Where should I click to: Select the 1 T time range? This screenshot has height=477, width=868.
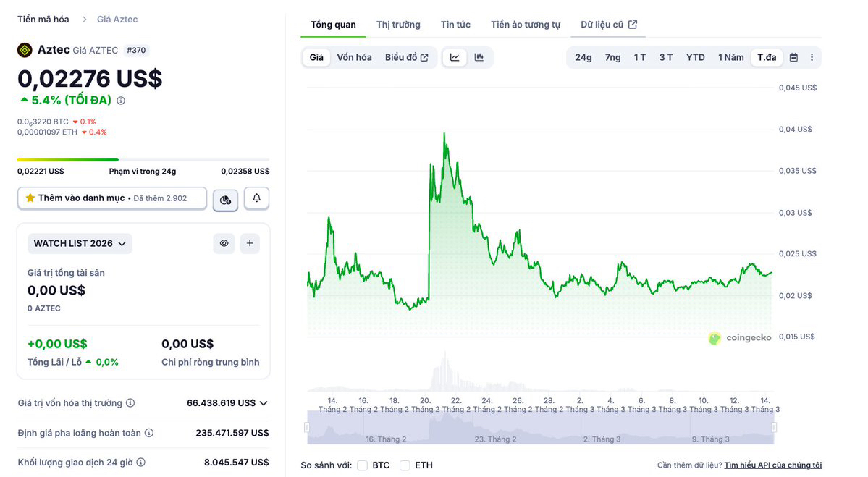639,58
